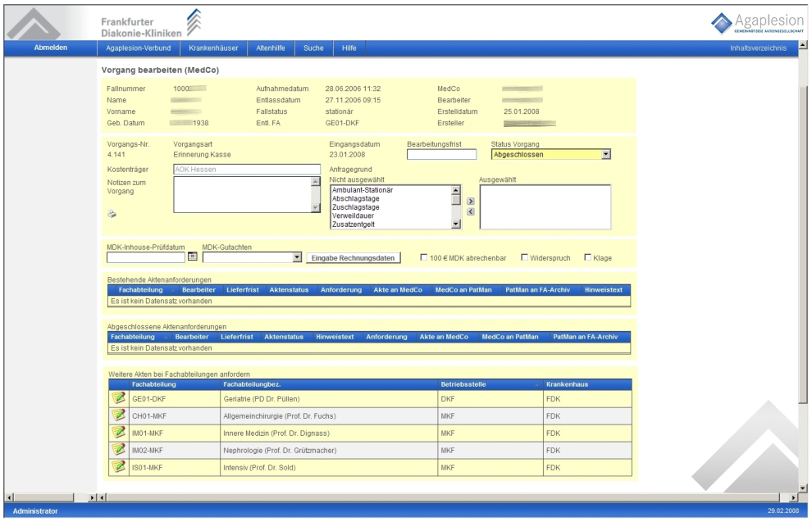Click the Eingabe Rechnungsdaten button

354,257
